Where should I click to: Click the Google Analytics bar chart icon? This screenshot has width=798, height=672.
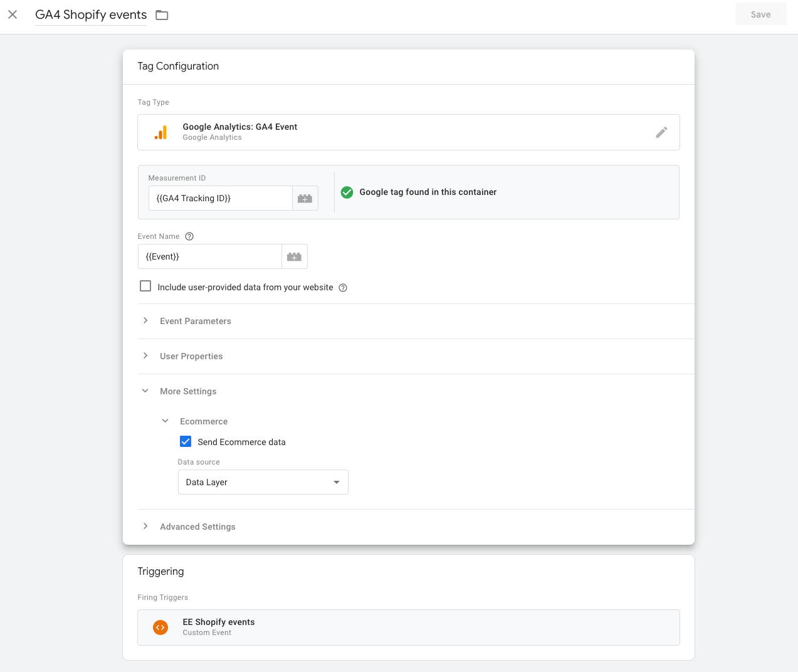coord(161,132)
